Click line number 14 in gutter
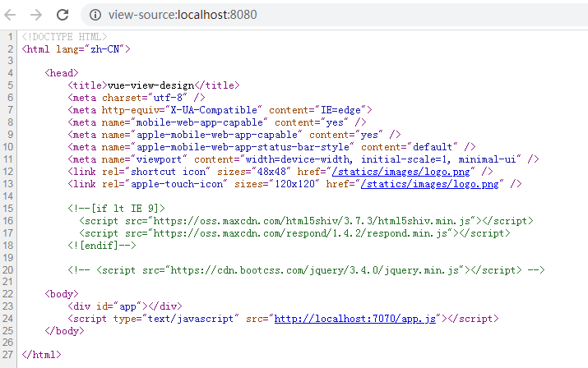This screenshot has width=588, height=368. point(7,196)
